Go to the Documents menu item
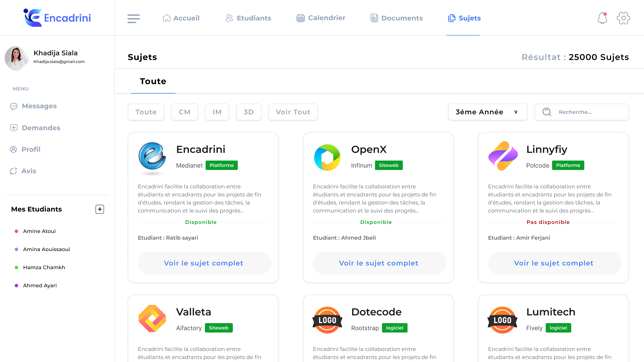Image resolution: width=644 pixels, height=362 pixels. [396, 18]
